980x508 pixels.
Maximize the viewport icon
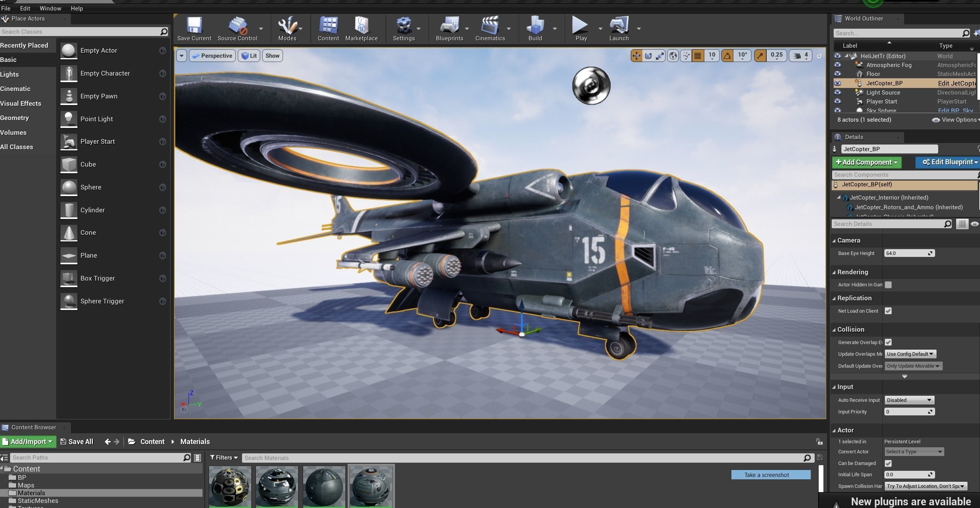pos(819,56)
